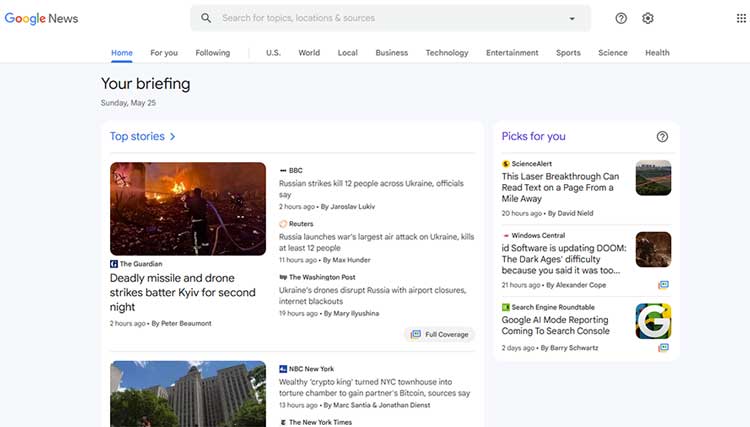750x427 pixels.
Task: Open the Picks for you heading
Action: [533, 136]
